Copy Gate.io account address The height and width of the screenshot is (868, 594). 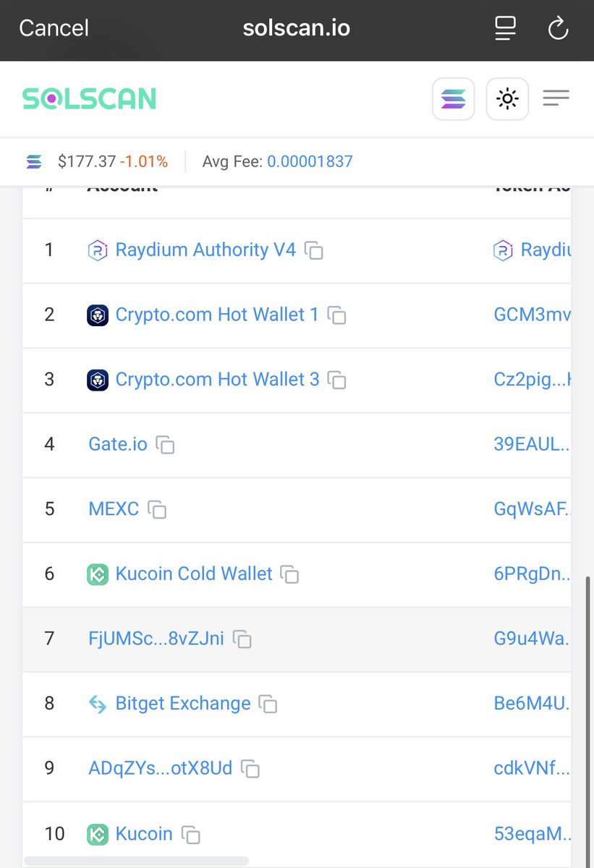point(166,445)
